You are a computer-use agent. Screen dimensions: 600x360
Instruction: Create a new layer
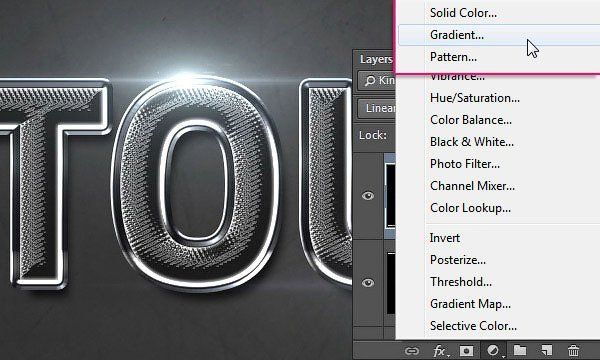(546, 350)
